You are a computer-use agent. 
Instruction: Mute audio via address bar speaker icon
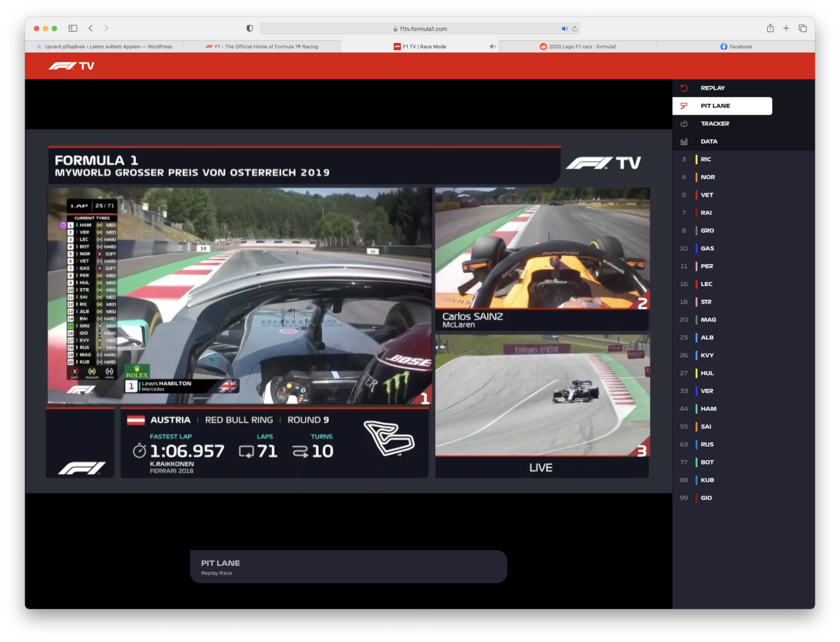click(x=564, y=29)
